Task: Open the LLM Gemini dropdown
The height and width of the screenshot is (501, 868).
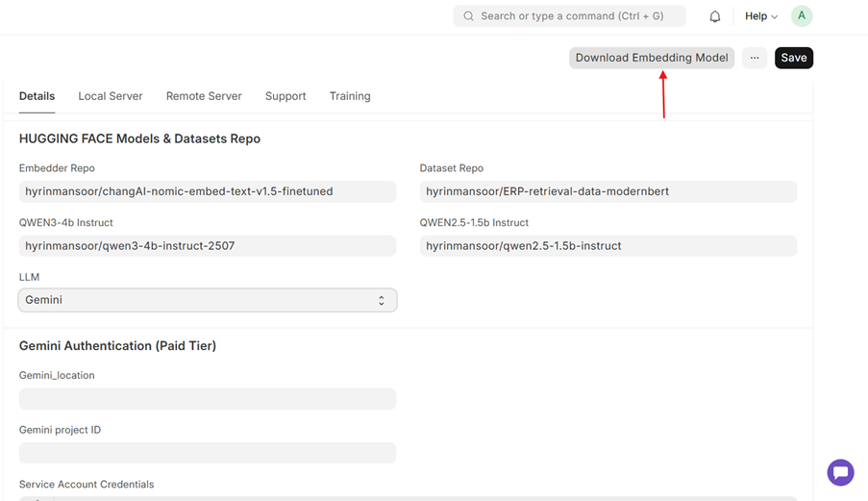Action: click(207, 300)
